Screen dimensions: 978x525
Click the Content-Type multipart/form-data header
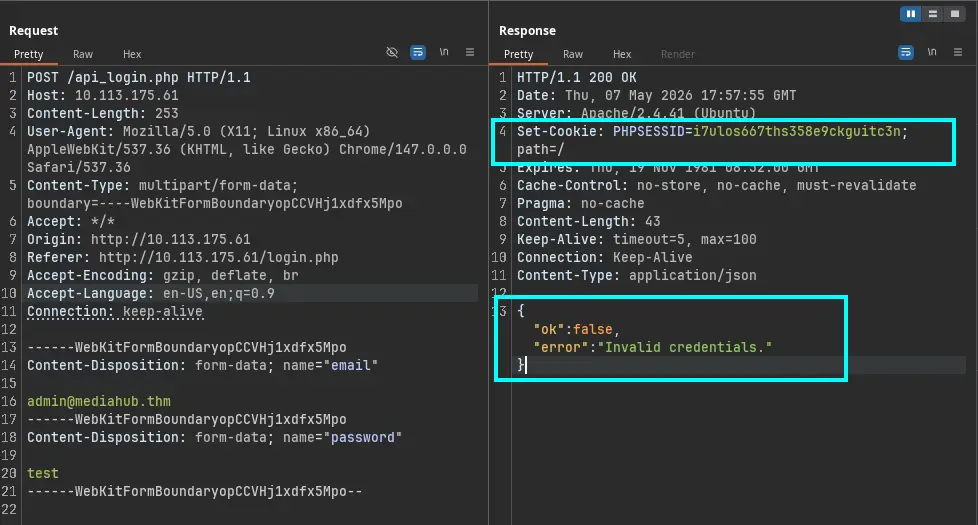coord(162,185)
